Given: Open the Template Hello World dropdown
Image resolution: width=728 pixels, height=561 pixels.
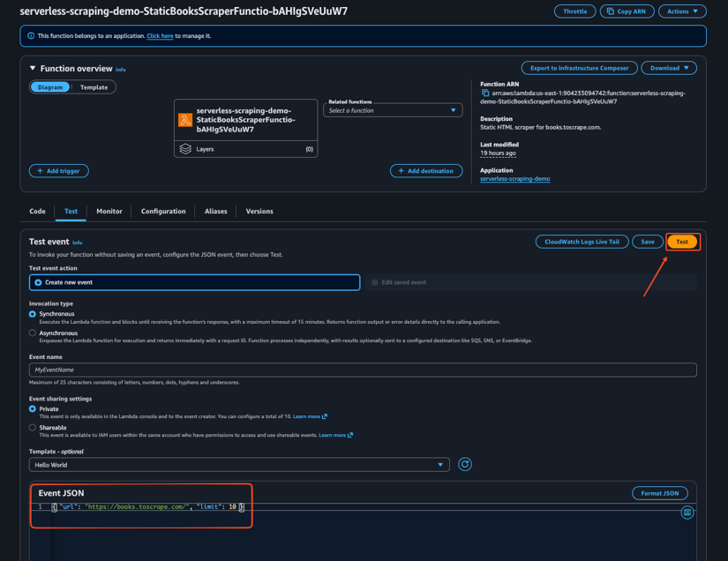Looking at the screenshot, I should tap(239, 465).
